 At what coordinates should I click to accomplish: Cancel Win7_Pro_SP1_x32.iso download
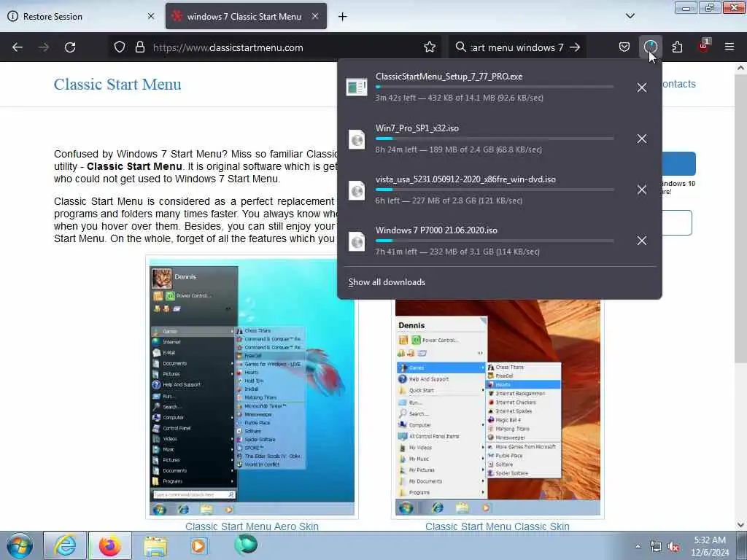tap(642, 139)
